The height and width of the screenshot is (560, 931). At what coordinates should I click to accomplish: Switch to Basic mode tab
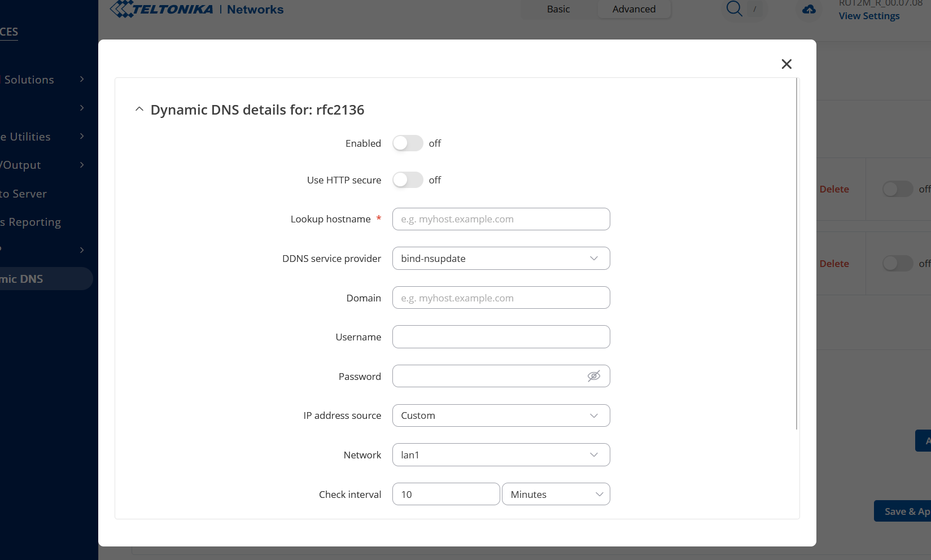558,9
